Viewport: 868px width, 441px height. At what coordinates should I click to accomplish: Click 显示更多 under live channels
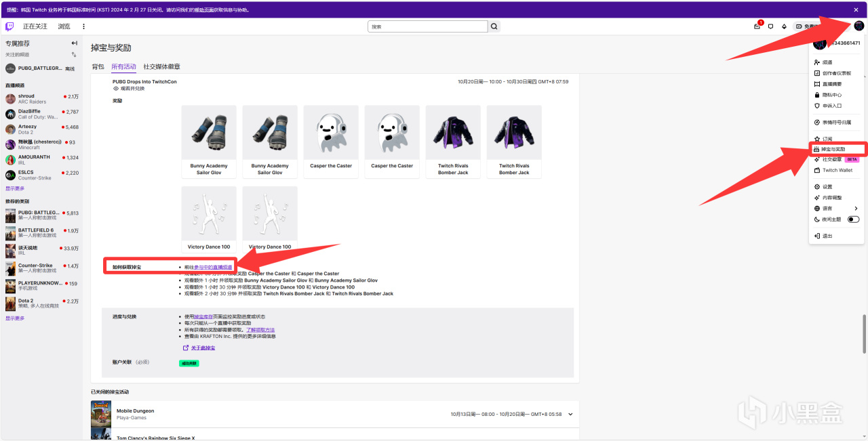point(15,188)
